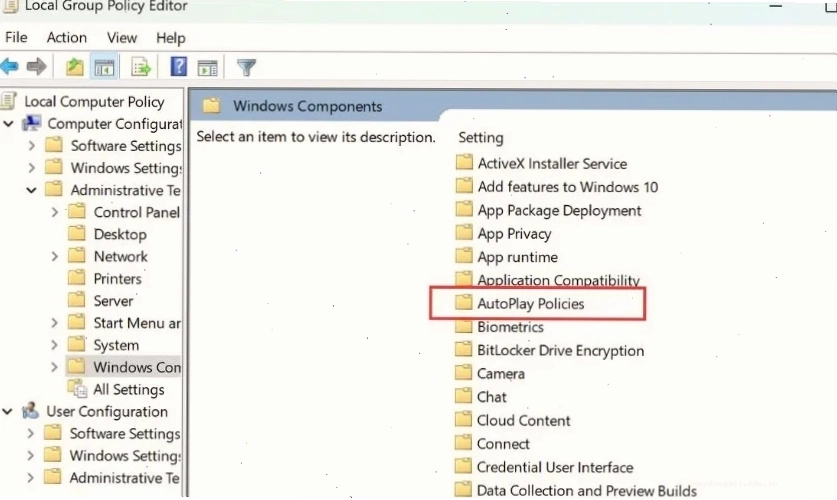Click the Camera folder icon
Screen dimensions: 837x500
464,373
